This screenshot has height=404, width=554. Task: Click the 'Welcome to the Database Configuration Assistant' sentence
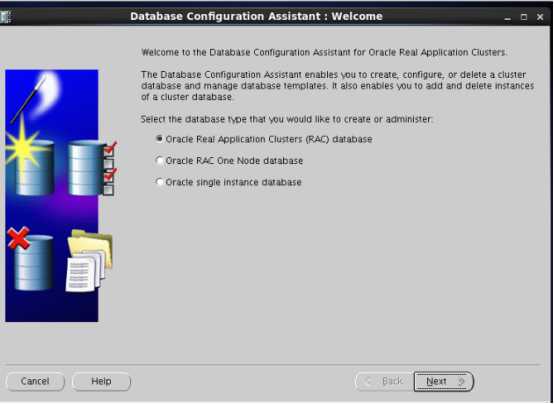tap(324, 52)
